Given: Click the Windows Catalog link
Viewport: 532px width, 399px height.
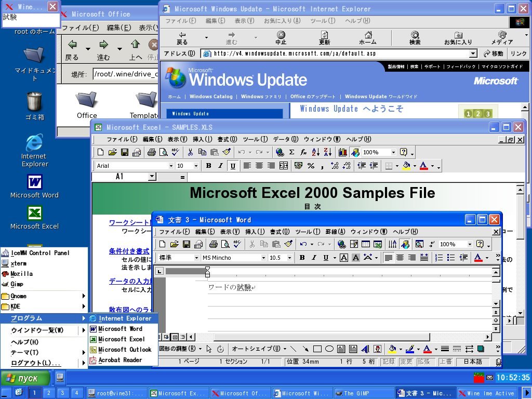Looking at the screenshot, I should click(211, 96).
